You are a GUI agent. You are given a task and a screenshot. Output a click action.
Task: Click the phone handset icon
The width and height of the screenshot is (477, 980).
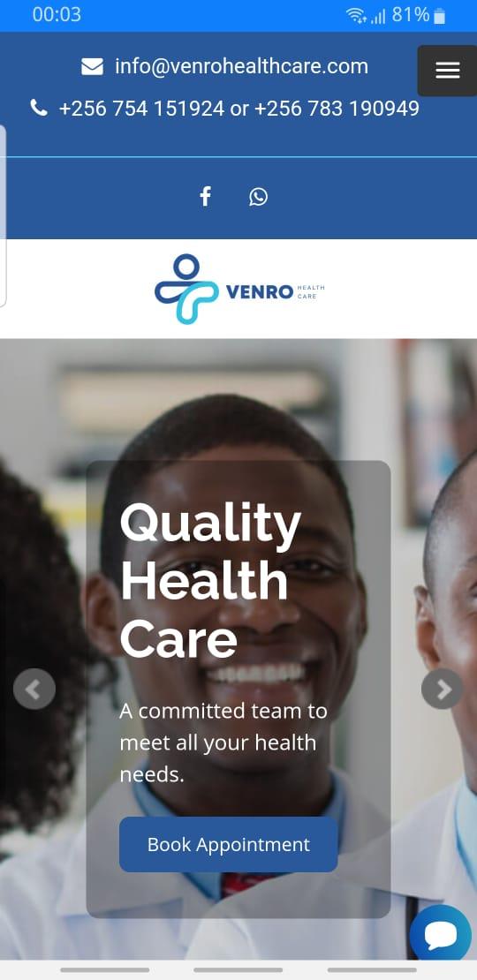click(39, 108)
